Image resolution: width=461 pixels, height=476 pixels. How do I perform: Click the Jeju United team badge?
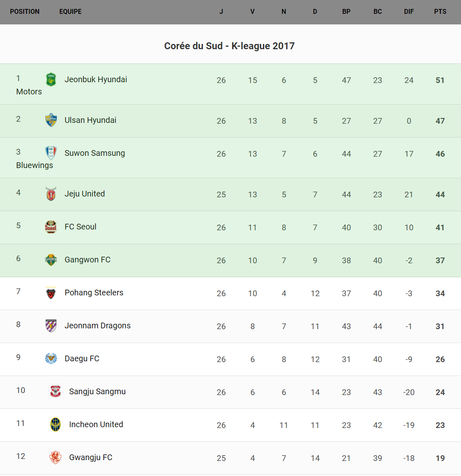pos(51,194)
